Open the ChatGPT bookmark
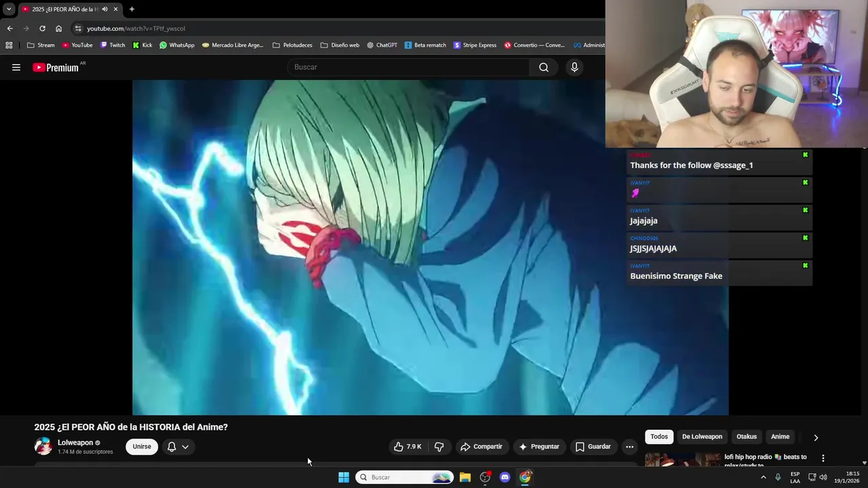 382,45
